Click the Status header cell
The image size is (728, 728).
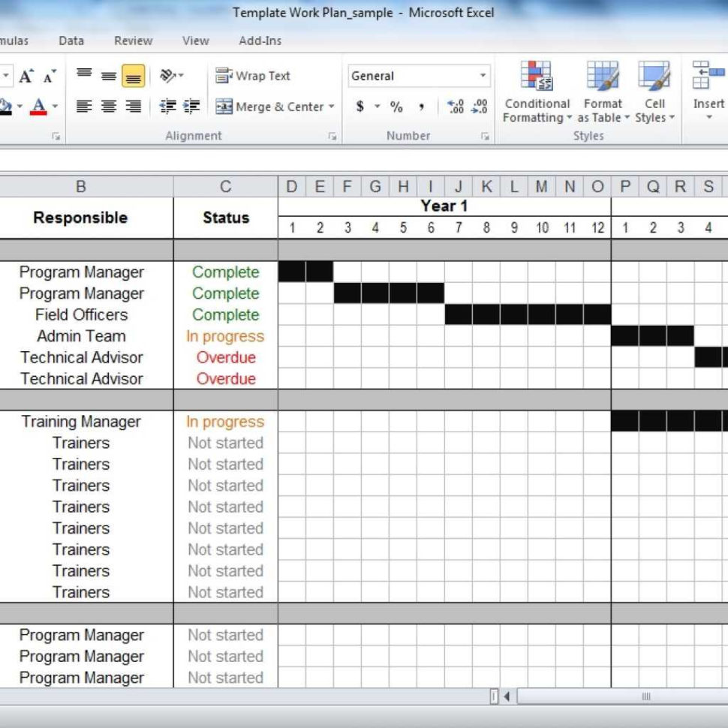(x=226, y=218)
